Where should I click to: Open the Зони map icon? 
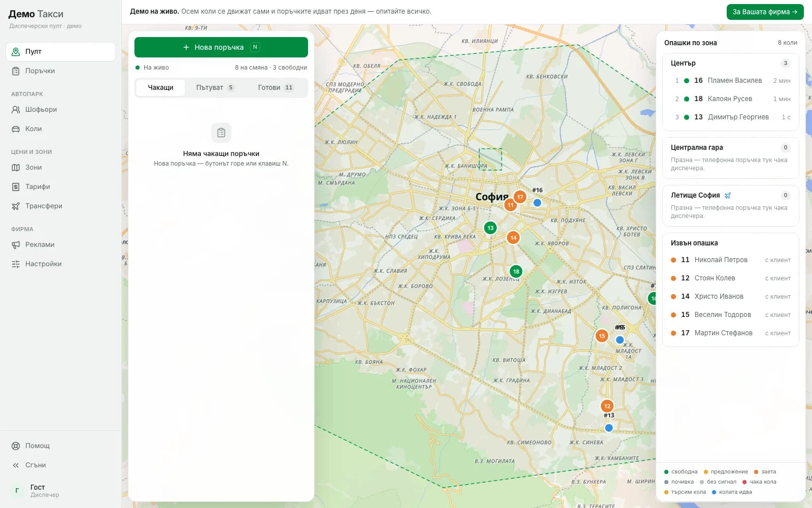pyautogui.click(x=16, y=167)
